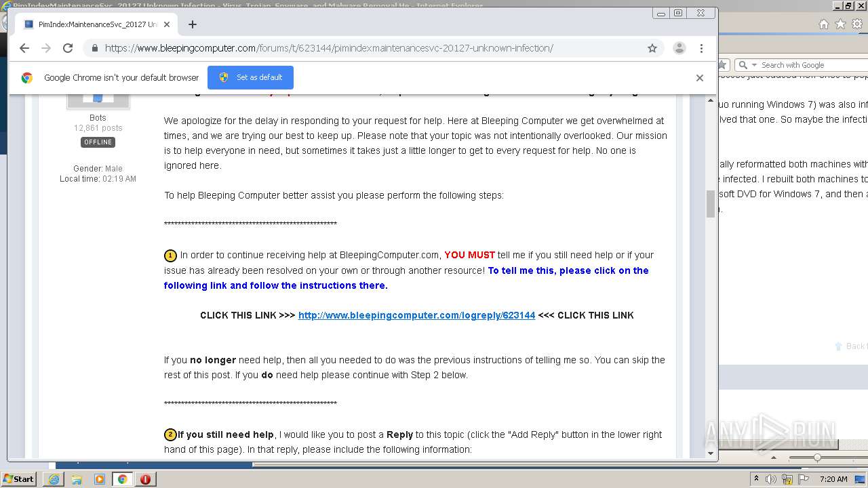
Task: Click the 7:20 AM system clock
Action: pyautogui.click(x=833, y=479)
